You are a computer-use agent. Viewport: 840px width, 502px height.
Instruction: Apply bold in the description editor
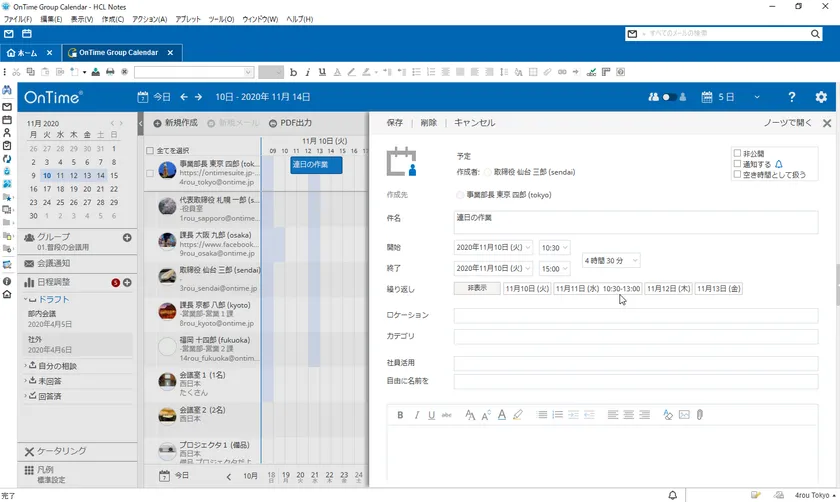click(x=400, y=415)
